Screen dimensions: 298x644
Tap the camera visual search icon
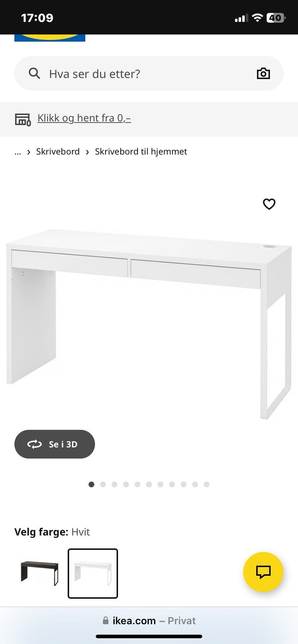[x=263, y=73]
